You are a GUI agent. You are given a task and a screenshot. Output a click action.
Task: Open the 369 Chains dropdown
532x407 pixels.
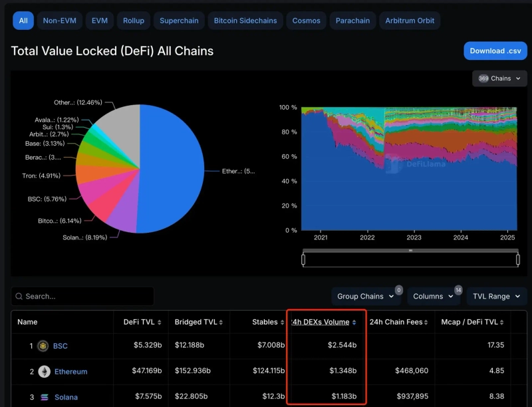499,78
